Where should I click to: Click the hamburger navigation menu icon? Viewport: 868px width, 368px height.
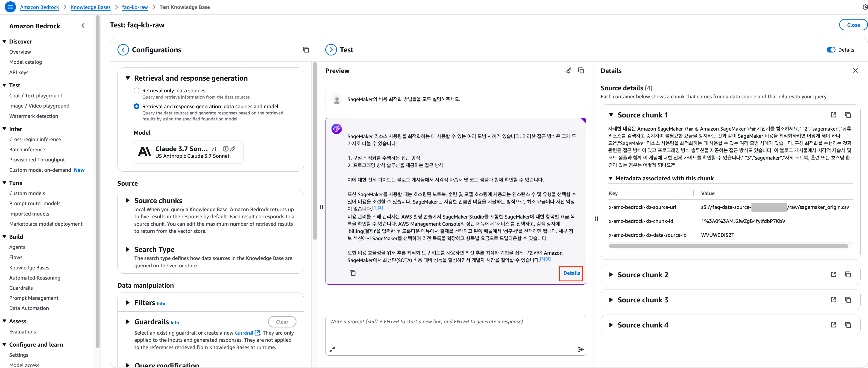10,7
